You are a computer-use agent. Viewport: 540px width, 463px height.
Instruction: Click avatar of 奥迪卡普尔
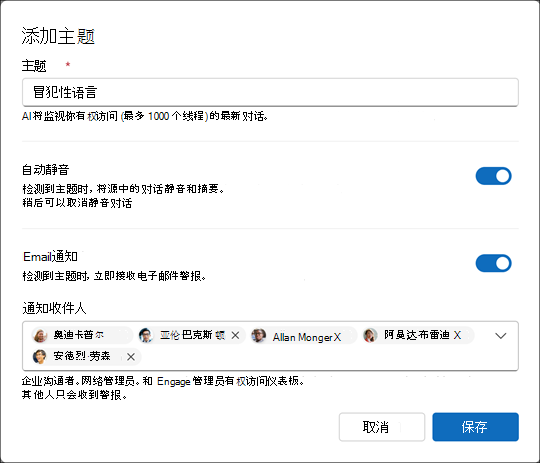tap(40, 335)
